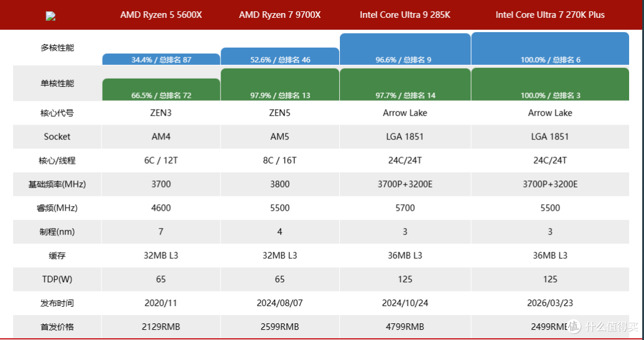Image resolution: width=644 pixels, height=340 pixels.
Task: Click the 6C / 12T cell
Action: [161, 160]
